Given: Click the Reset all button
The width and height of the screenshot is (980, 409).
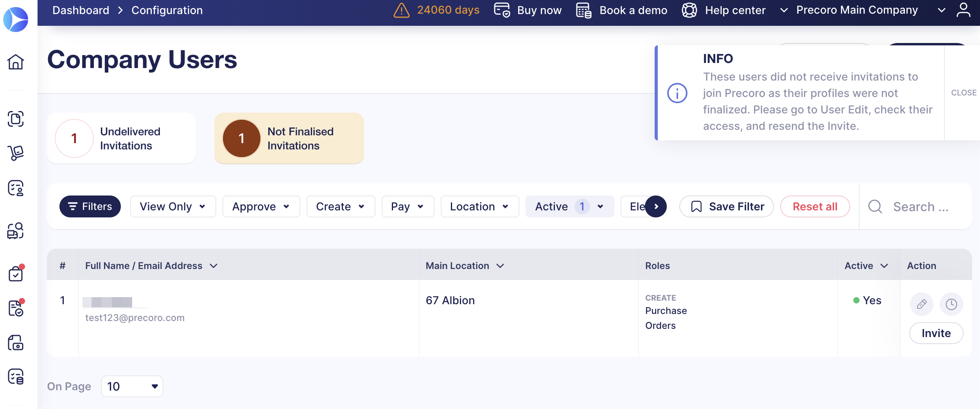Looking at the screenshot, I should tap(815, 206).
